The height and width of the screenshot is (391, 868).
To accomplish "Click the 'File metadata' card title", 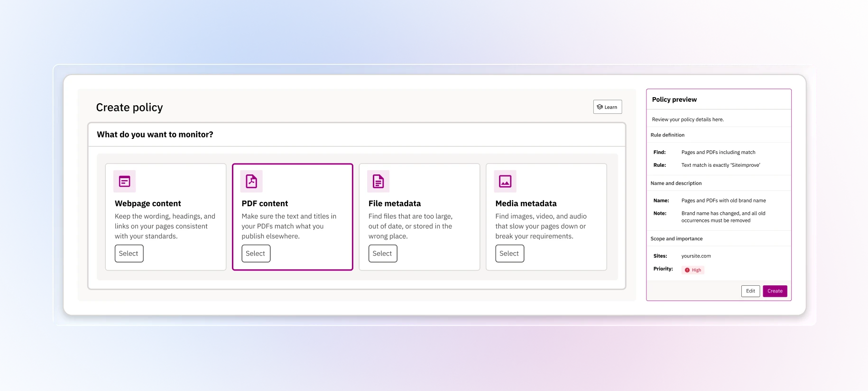I will click(395, 203).
